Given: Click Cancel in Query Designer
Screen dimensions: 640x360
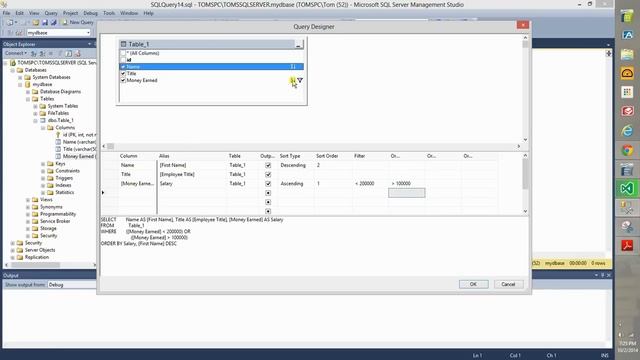Looking at the screenshot, I should [x=508, y=284].
